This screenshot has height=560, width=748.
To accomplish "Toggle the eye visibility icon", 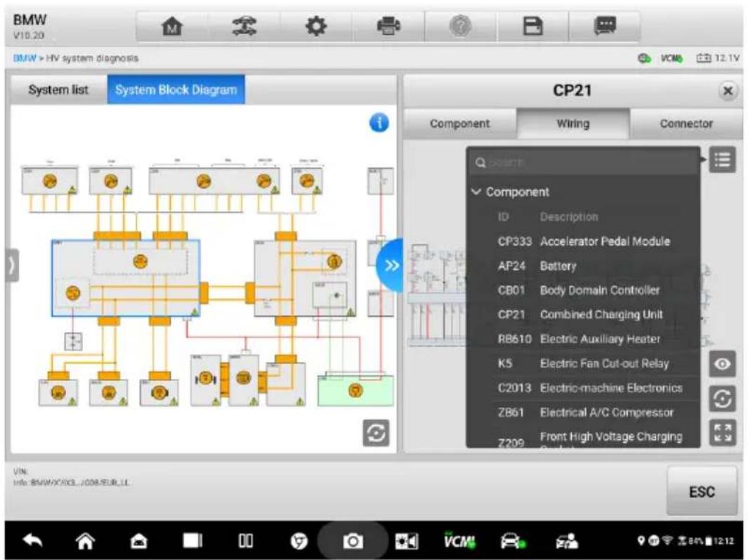I will (x=722, y=364).
